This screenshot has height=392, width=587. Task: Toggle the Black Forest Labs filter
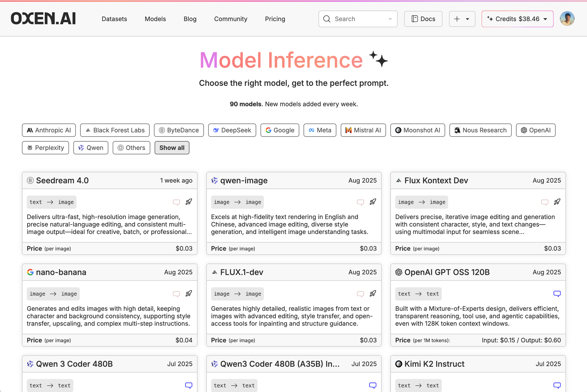tap(115, 130)
